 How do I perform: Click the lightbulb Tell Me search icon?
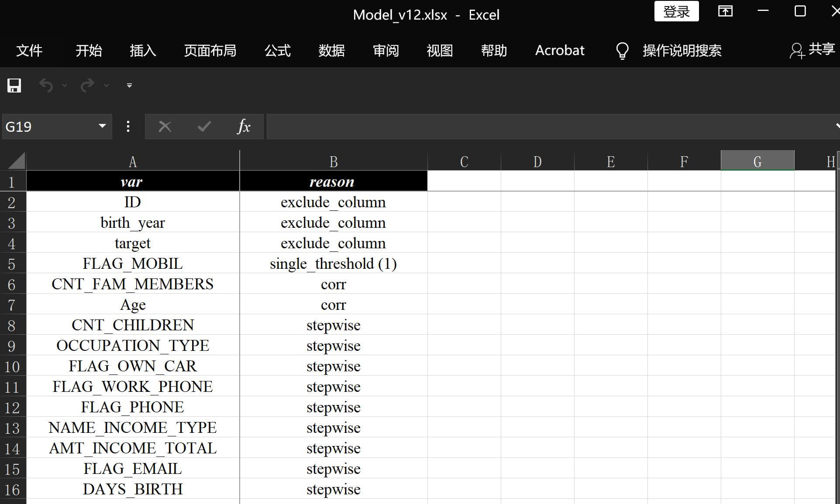(622, 51)
